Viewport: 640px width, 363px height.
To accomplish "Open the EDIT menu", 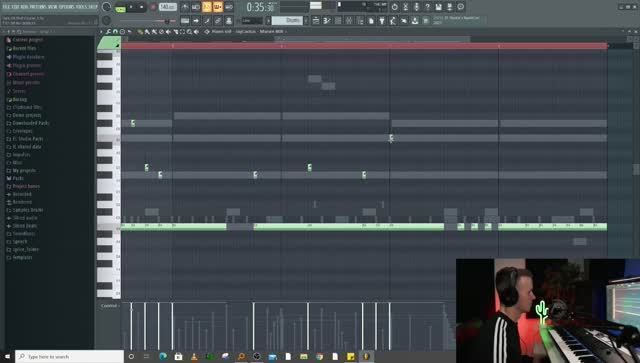I will (x=16, y=7).
